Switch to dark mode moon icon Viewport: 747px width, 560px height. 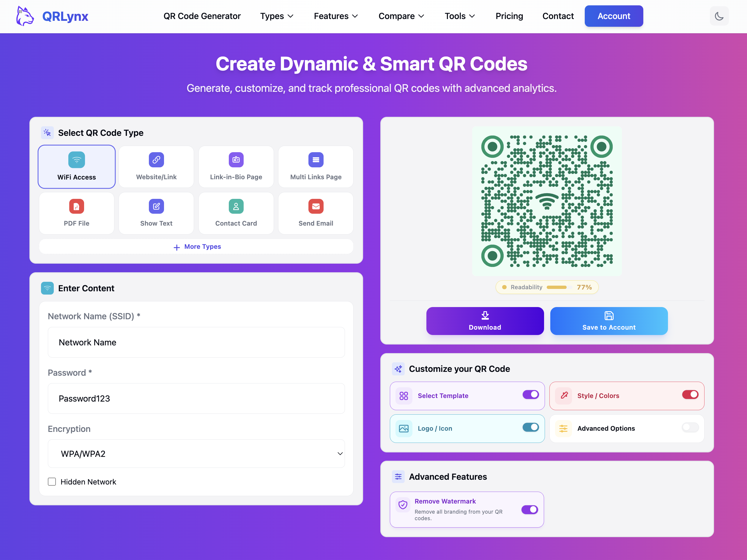pos(719,16)
